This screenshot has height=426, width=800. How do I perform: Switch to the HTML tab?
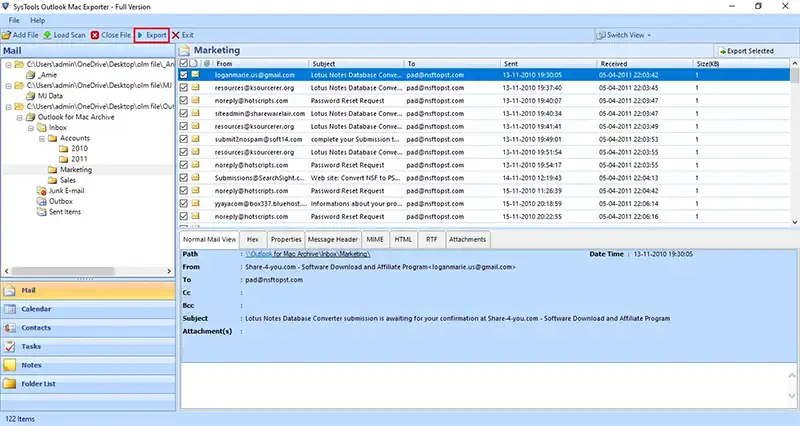(403, 239)
